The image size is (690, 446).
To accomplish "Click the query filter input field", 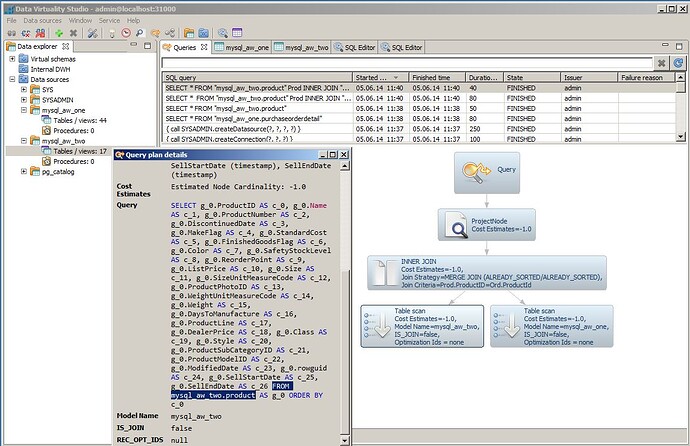I will pos(407,63).
